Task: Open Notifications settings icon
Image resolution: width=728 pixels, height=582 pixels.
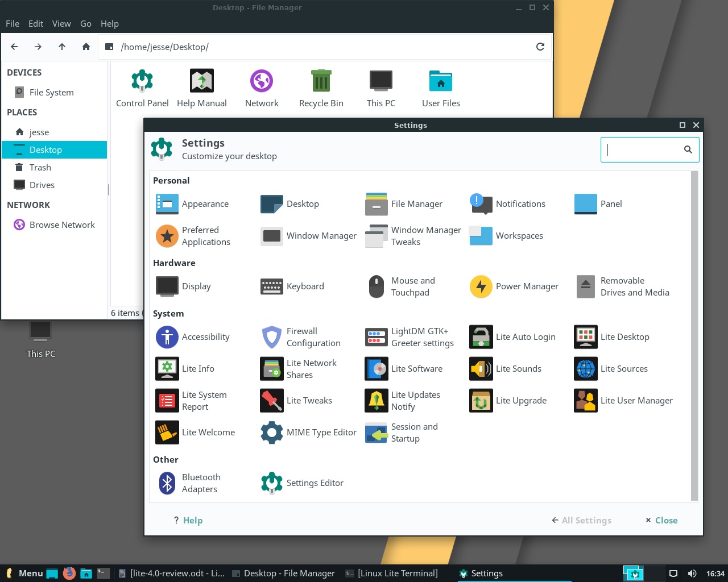Action: click(x=481, y=204)
